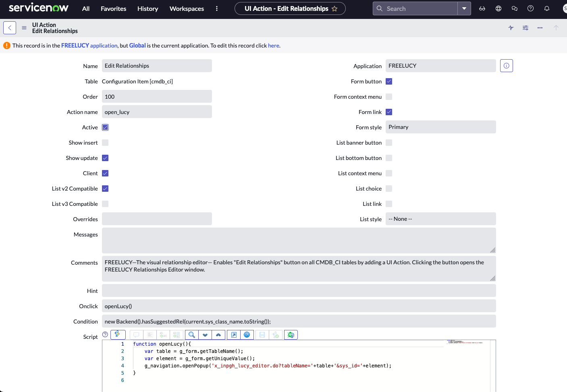Toggle List context menu checkbox

coord(389,173)
